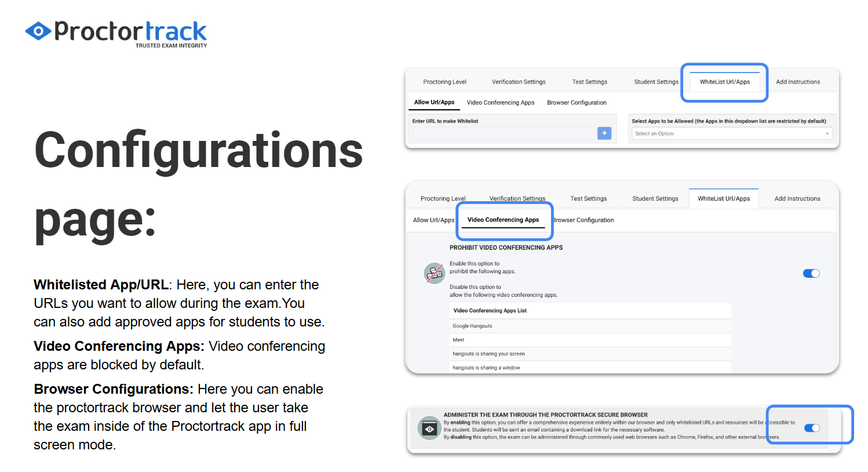The image size is (868, 472).
Task: Open Add Instructions tab in top panel
Action: click(x=798, y=82)
